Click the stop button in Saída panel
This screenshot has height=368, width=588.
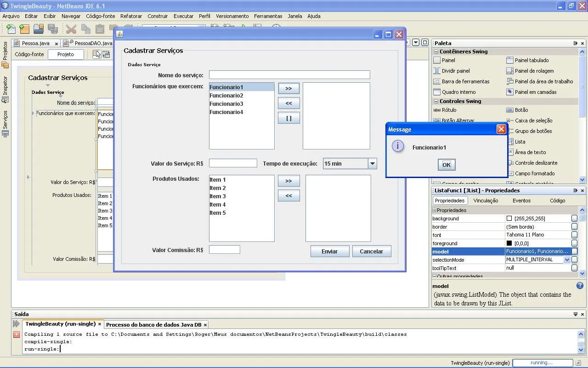pyautogui.click(x=17, y=334)
